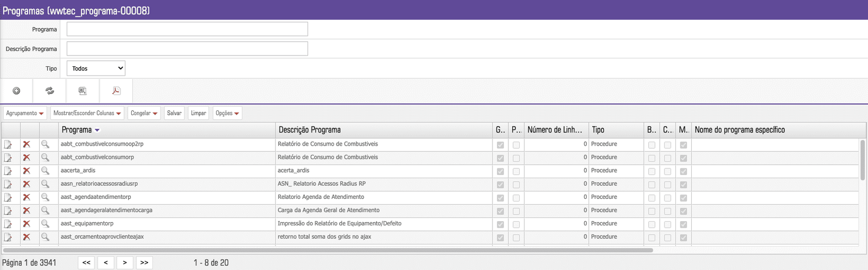868x270 pixels.
Task: Delete the aast_agendaatendimentorp program
Action: click(x=27, y=197)
